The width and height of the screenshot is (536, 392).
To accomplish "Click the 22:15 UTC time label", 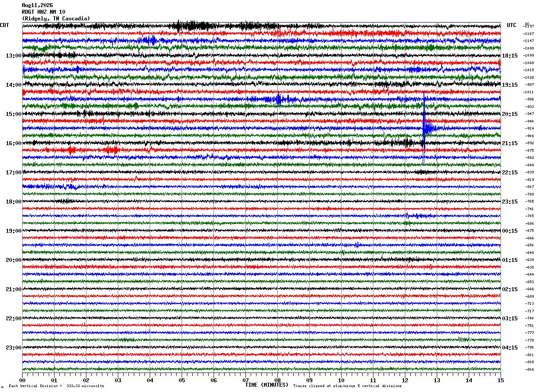I will pos(510,173).
